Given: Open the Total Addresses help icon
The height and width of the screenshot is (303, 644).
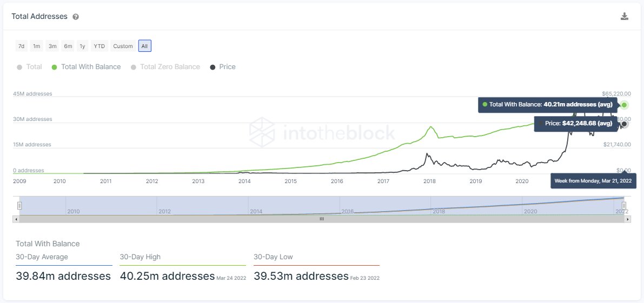Looking at the screenshot, I should pyautogui.click(x=76, y=17).
